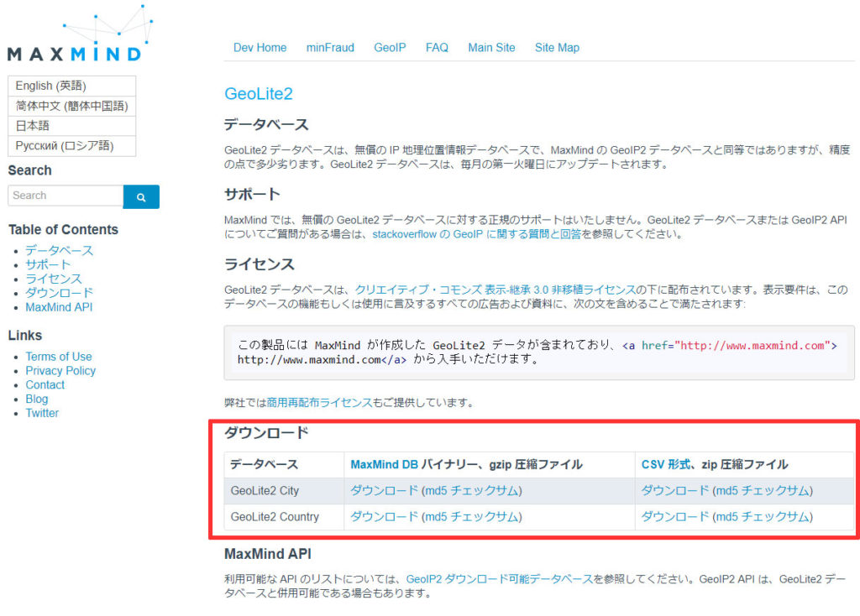Click the MaxMind logo

[x=81, y=33]
